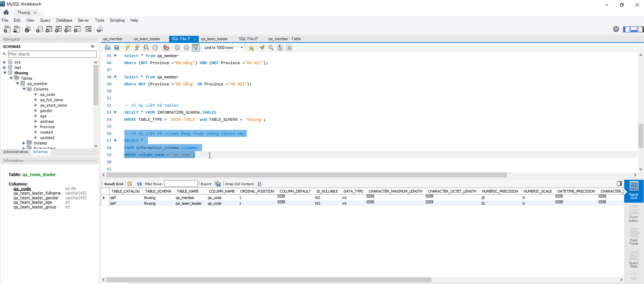Rollback the current transaction

[187, 48]
